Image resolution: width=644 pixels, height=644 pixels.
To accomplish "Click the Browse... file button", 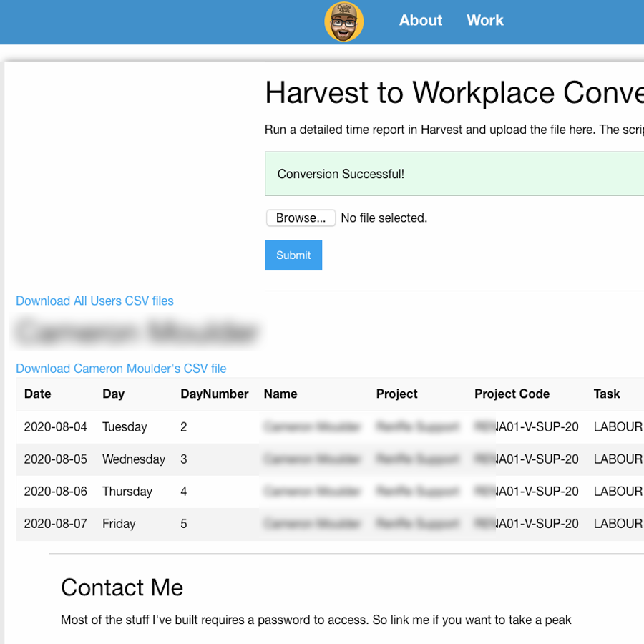I will tap(301, 218).
